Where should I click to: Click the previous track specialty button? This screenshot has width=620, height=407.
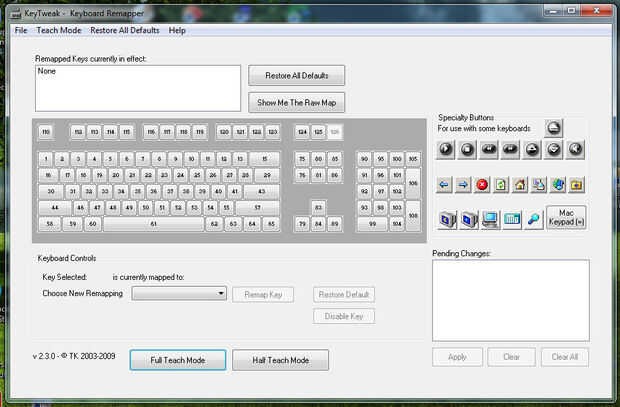pyautogui.click(x=488, y=150)
